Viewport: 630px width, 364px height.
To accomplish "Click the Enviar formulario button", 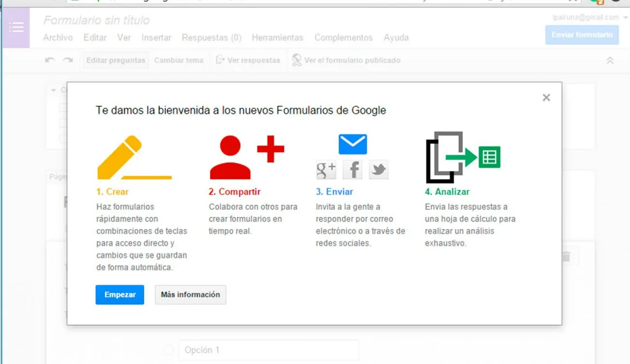I will (x=582, y=35).
